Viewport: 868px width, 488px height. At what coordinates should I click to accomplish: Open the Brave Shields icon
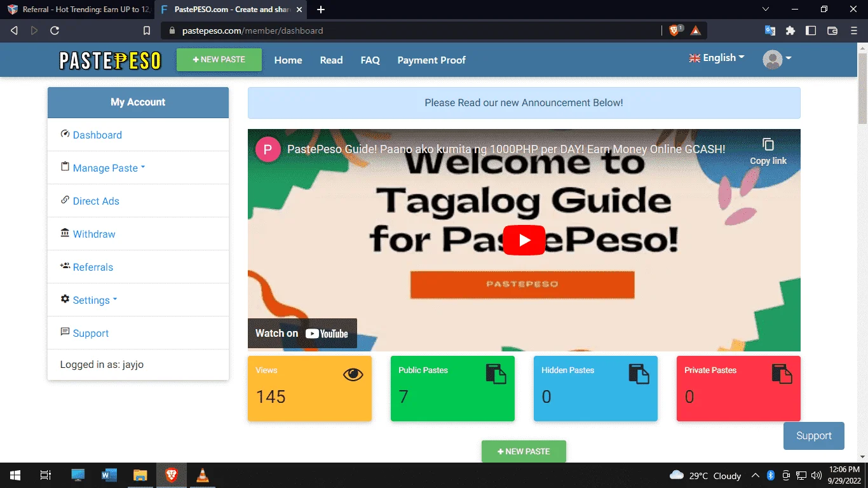click(x=675, y=30)
